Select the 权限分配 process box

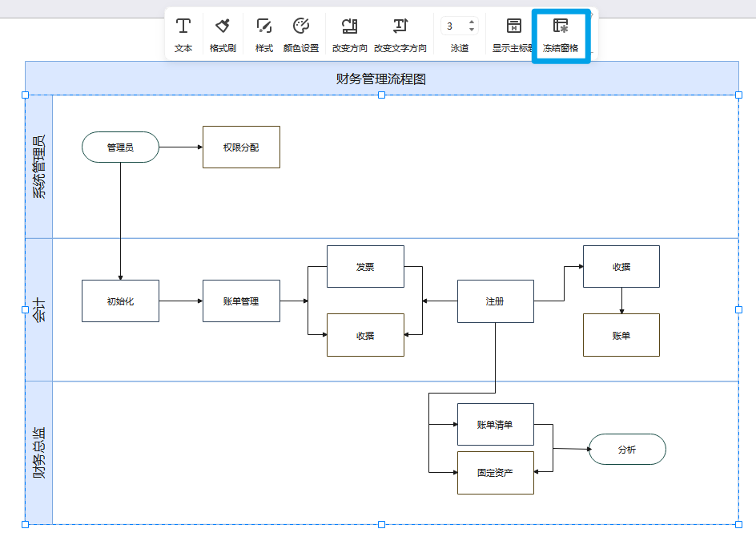tap(241, 147)
